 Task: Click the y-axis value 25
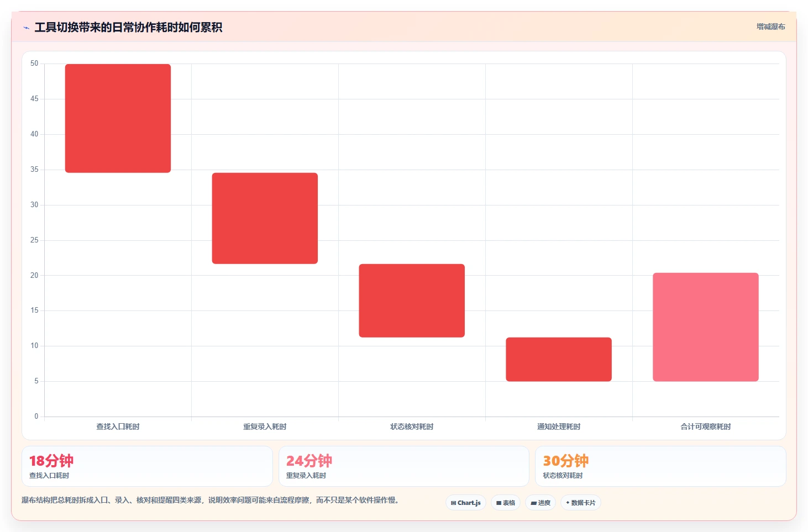(x=34, y=240)
